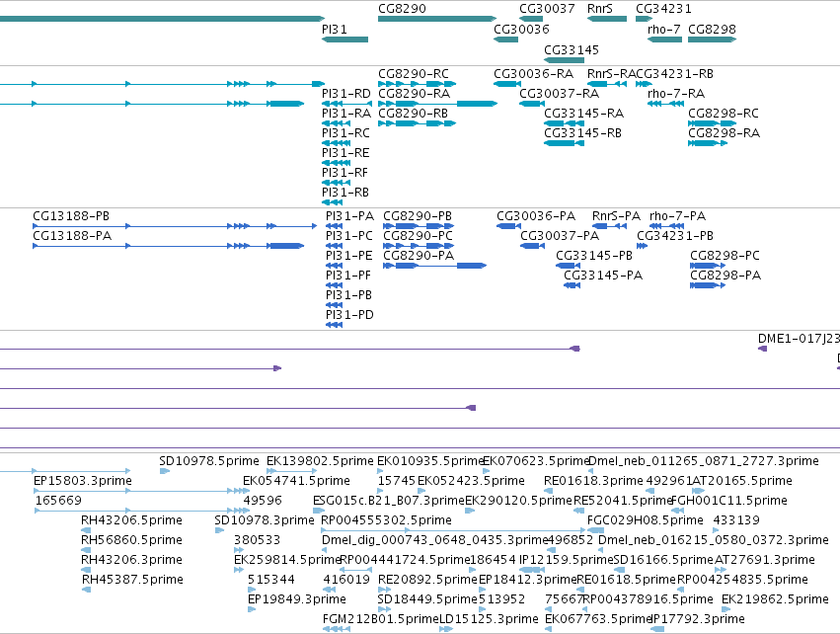Select protein CG30037-PA
Viewport: 840px width, 634px height.
tap(560, 236)
